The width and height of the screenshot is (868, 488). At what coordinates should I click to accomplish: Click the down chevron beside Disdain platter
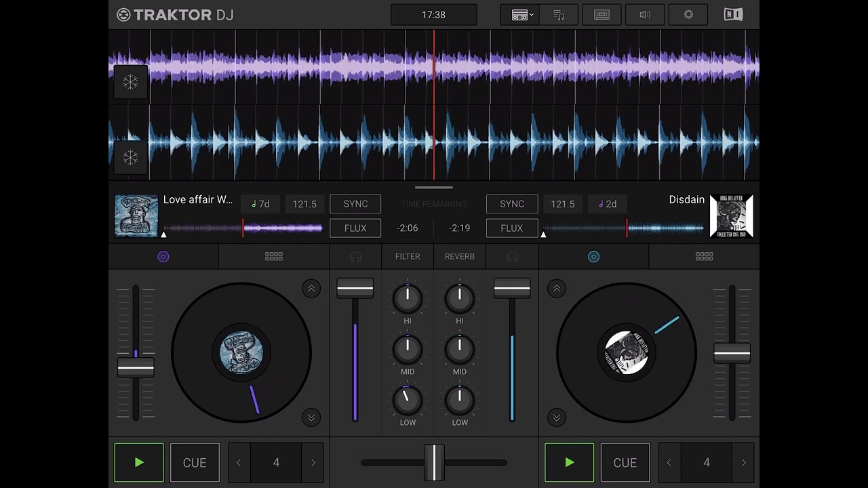click(x=557, y=418)
